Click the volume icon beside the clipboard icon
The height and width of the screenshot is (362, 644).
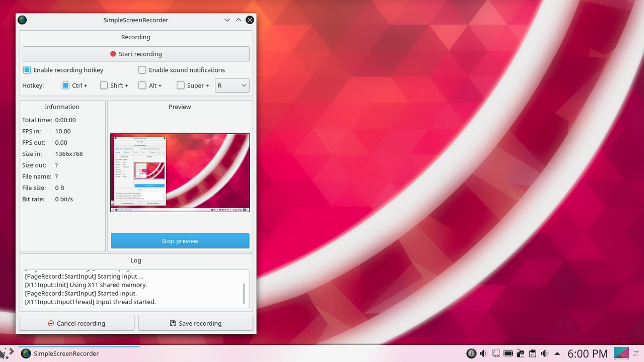pos(544,353)
